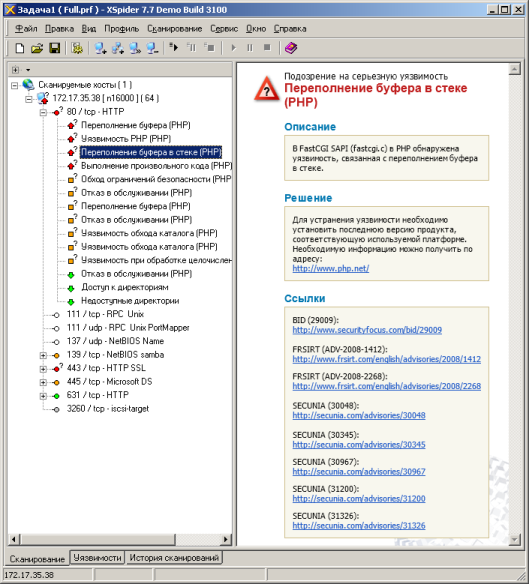Select Выполнение произвольного кода (PHP) tree item
529x584 pixels.
(156, 166)
